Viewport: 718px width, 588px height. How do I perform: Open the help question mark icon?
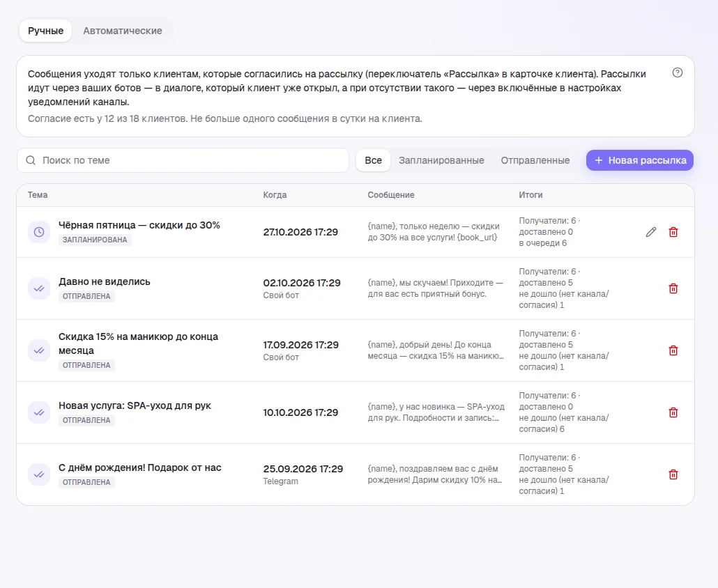678,72
